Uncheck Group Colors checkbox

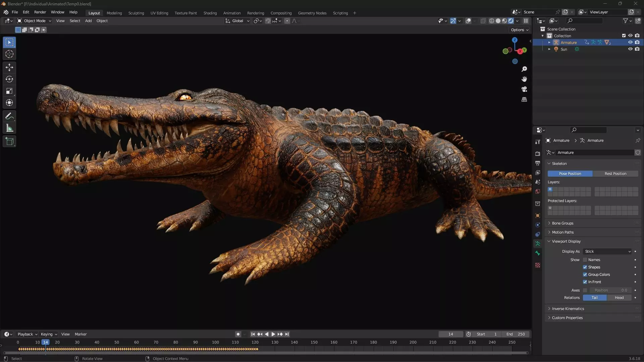coord(585,275)
